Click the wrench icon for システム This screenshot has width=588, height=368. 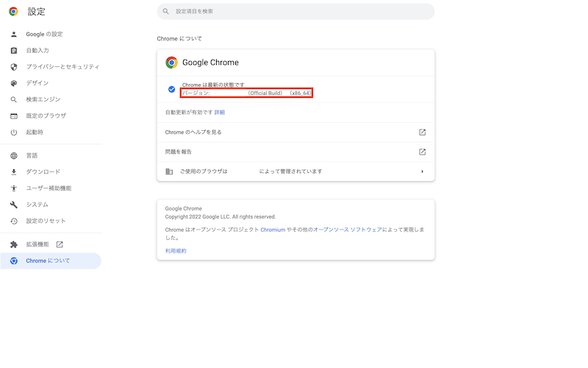[14, 205]
